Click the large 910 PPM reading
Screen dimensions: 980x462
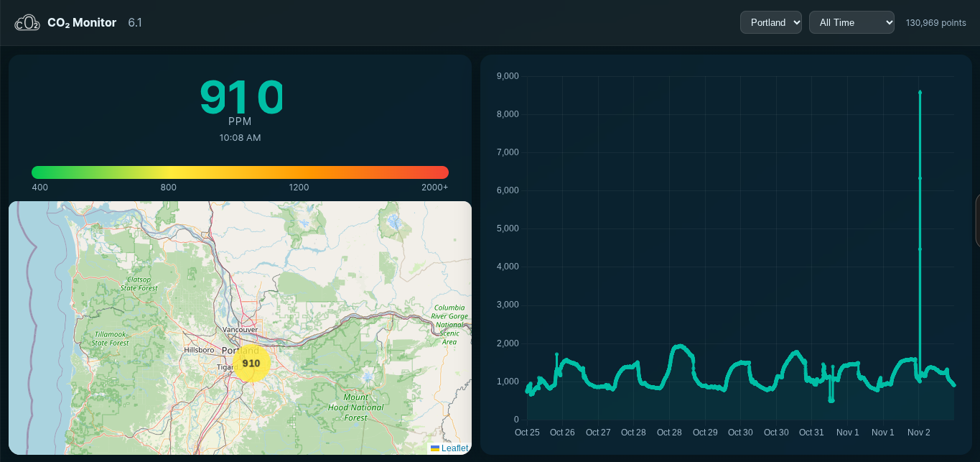241,98
